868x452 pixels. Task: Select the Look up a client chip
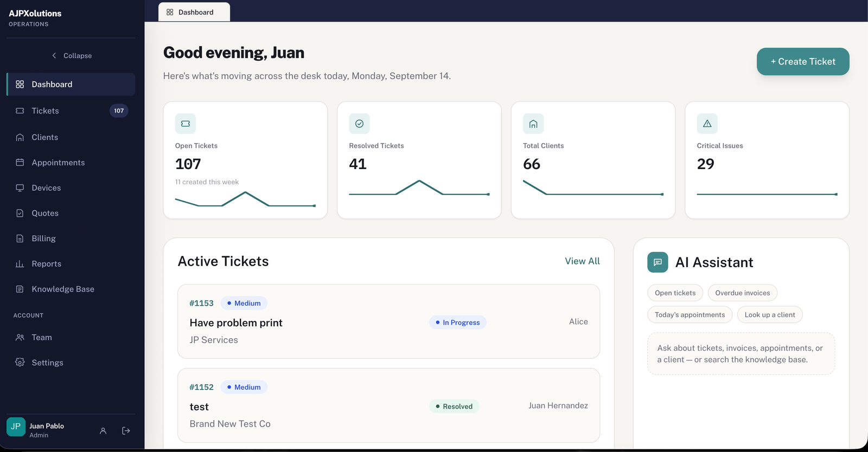pyautogui.click(x=770, y=315)
